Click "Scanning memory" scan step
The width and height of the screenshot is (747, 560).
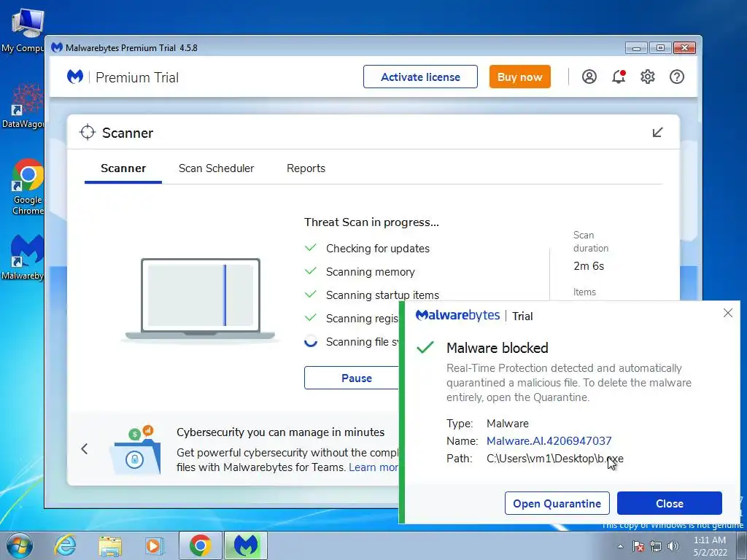click(x=370, y=272)
